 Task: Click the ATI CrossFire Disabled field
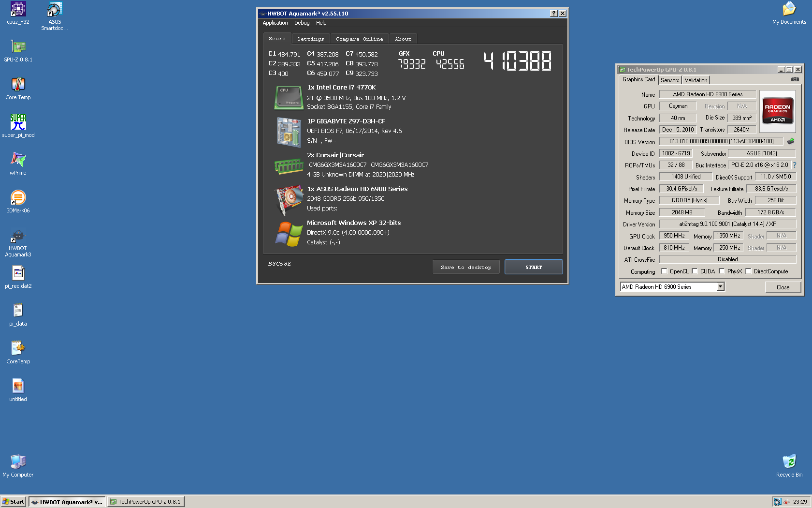(x=727, y=259)
